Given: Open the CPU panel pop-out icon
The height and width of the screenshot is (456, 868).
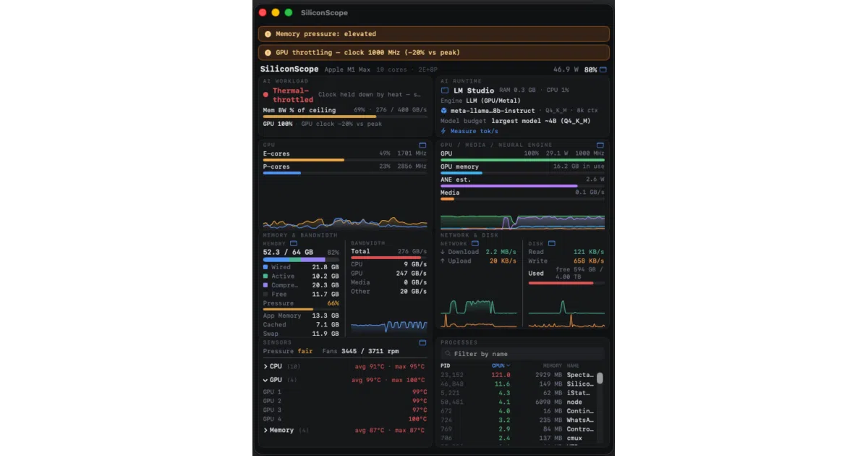Looking at the screenshot, I should 422,145.
